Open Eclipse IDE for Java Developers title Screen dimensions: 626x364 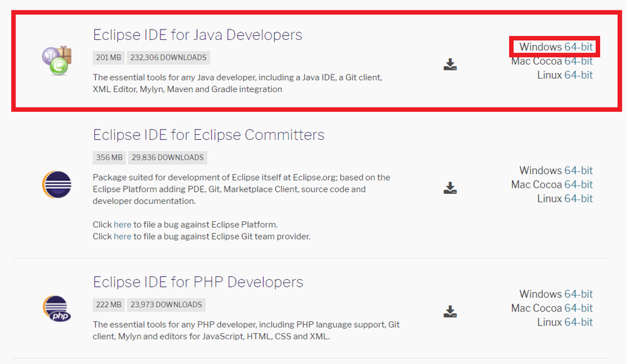coord(198,34)
